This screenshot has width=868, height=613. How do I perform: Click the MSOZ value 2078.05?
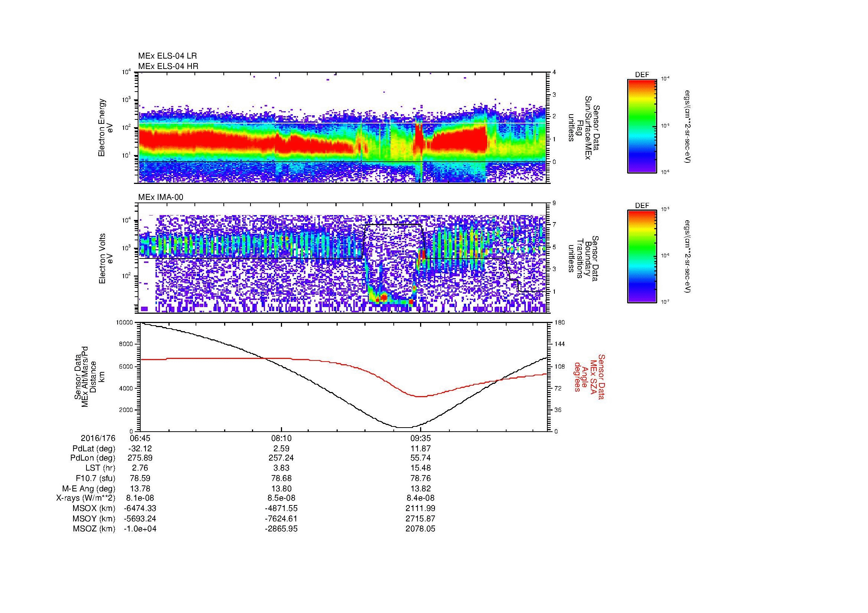tap(420, 529)
